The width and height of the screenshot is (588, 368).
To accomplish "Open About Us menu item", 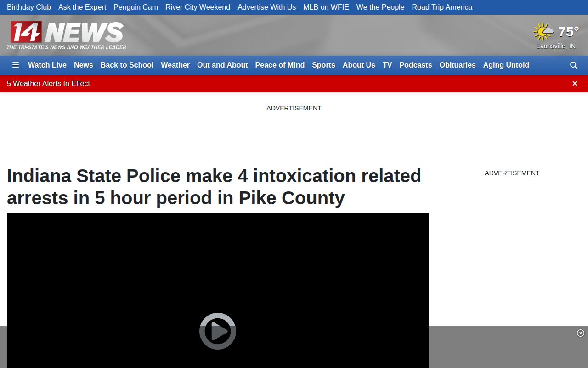I will 359,65.
